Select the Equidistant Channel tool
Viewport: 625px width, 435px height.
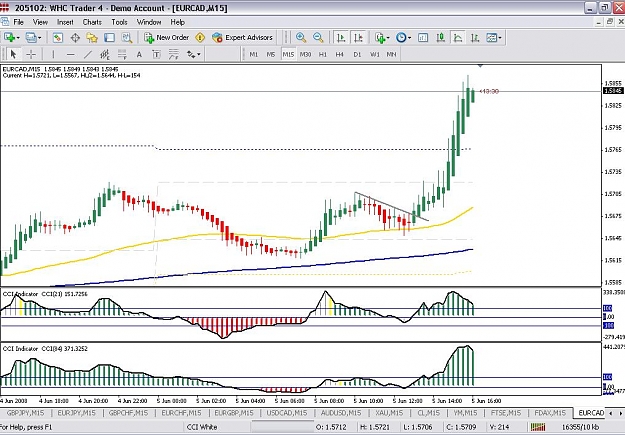(105, 54)
